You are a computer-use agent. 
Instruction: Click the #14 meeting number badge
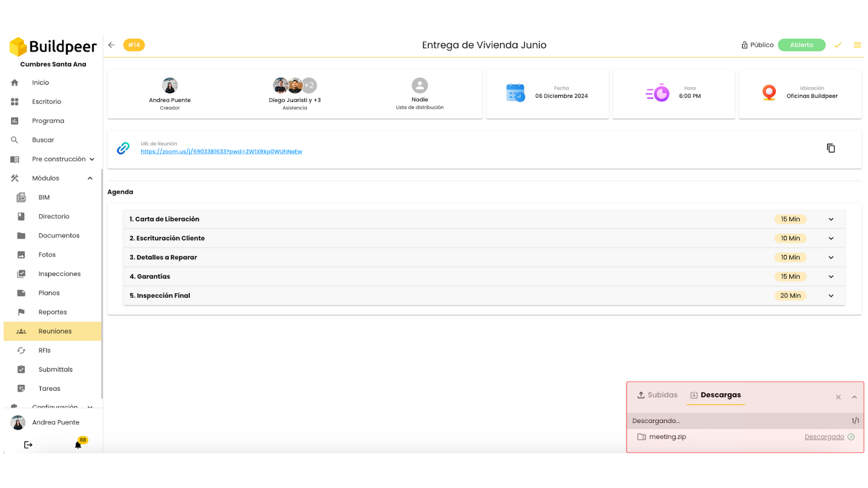(134, 45)
